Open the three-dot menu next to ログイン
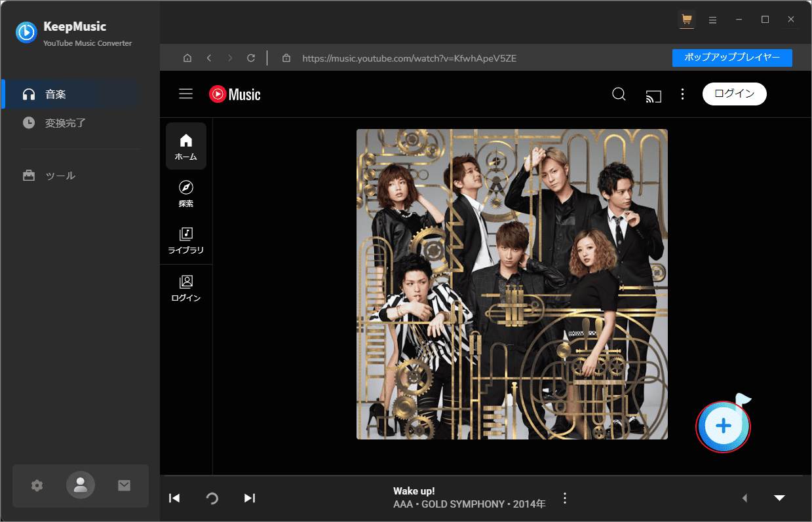 pyautogui.click(x=682, y=94)
